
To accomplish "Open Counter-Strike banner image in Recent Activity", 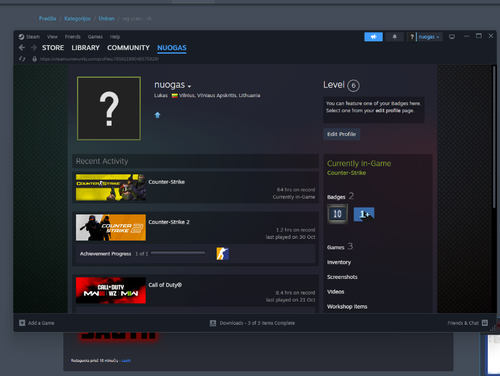I will click(111, 187).
